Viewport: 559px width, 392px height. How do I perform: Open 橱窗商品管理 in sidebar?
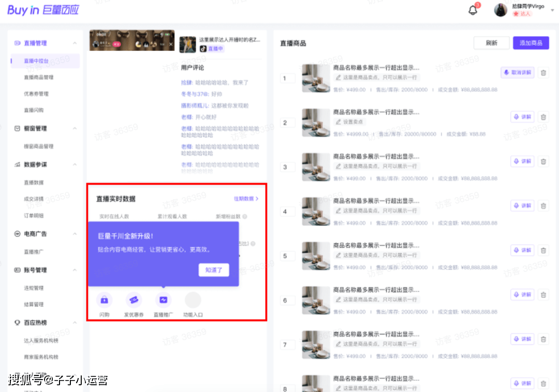pyautogui.click(x=38, y=146)
